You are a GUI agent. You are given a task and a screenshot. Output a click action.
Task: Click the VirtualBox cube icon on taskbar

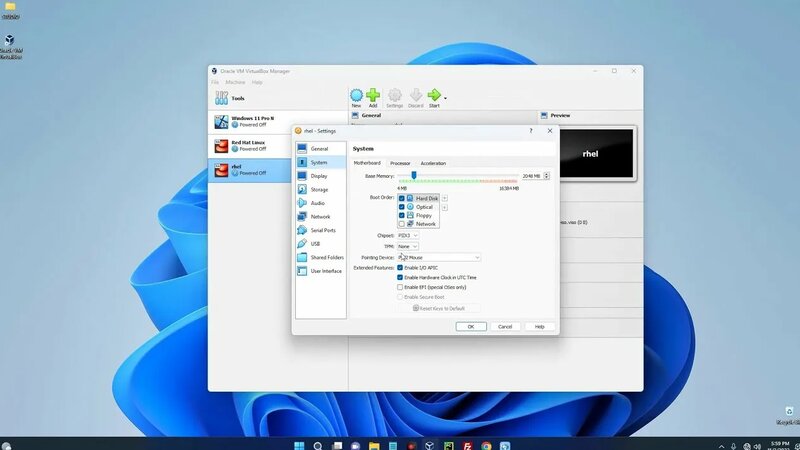click(x=430, y=446)
